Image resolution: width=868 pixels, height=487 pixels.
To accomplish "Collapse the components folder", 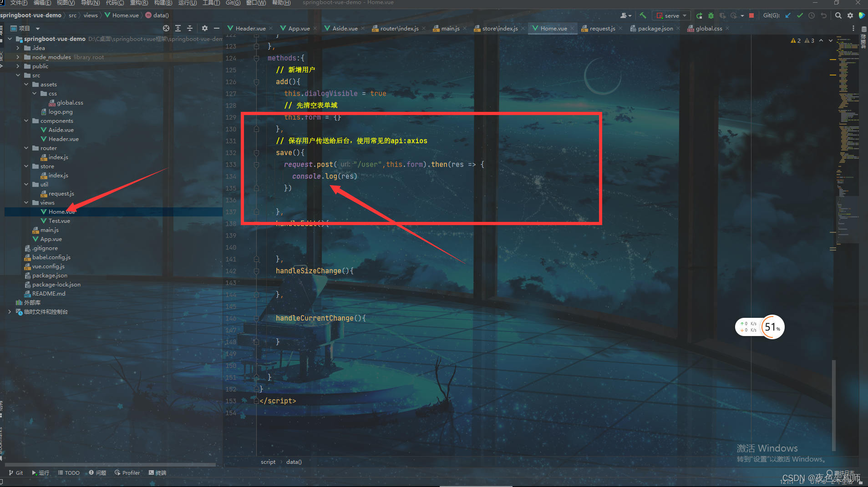I will (26, 120).
